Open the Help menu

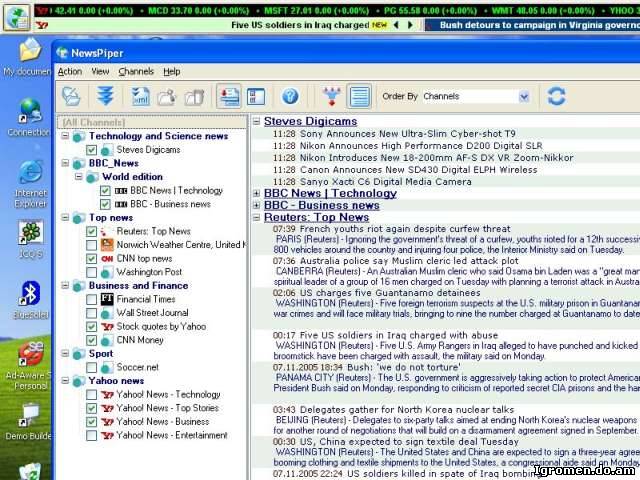(172, 71)
